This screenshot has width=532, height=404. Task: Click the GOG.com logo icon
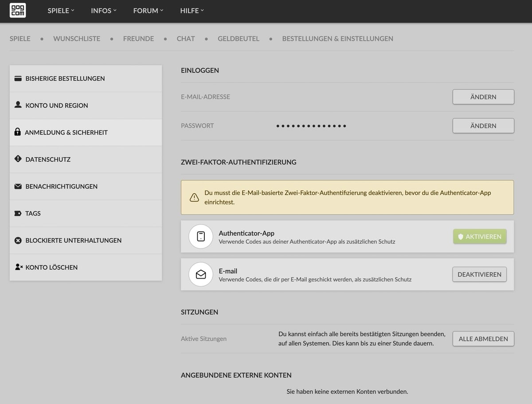click(18, 11)
